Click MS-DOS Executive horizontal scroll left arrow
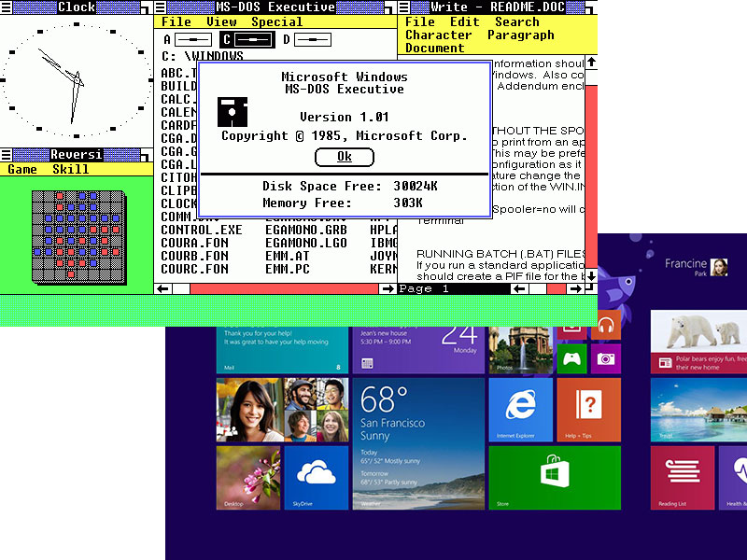The height and width of the screenshot is (560, 747). click(x=163, y=288)
